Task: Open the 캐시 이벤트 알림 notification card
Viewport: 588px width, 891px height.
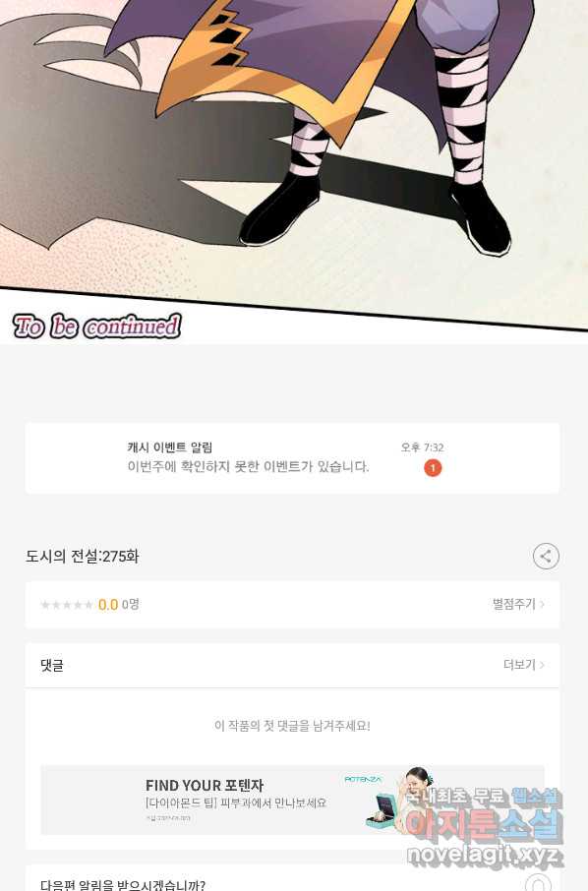Action: pos(292,458)
